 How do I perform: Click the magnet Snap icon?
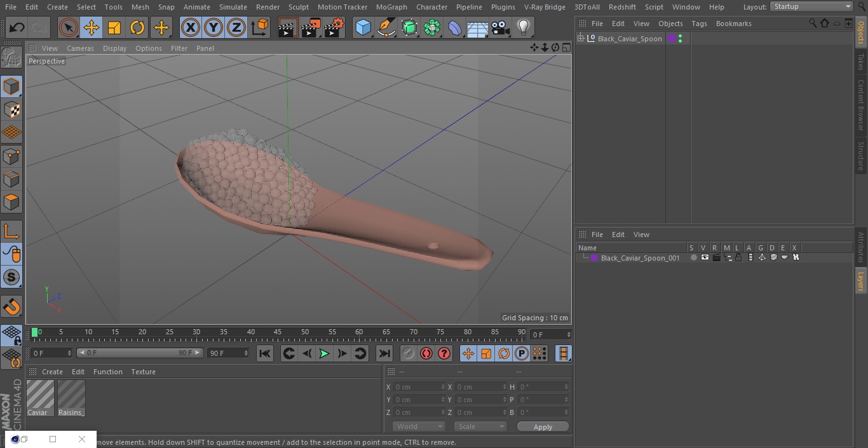point(11,307)
